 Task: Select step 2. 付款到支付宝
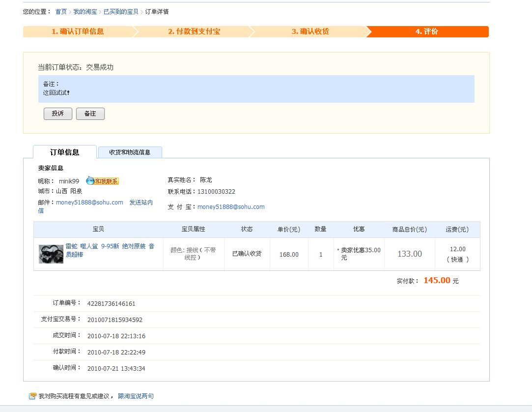[x=194, y=31]
